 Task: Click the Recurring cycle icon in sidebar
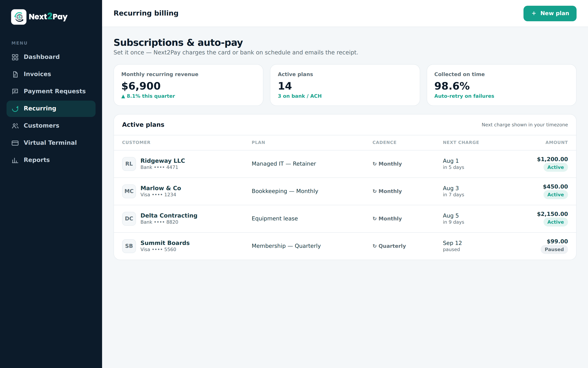pos(15,109)
